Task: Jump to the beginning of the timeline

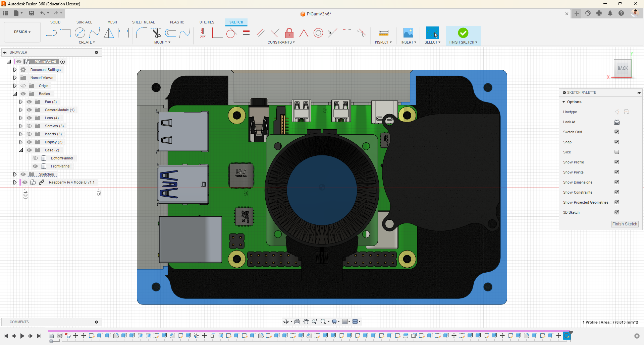Action: (6, 336)
